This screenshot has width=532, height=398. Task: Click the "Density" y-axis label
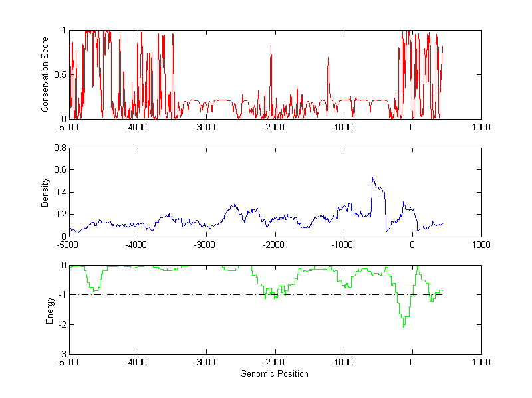coord(45,192)
